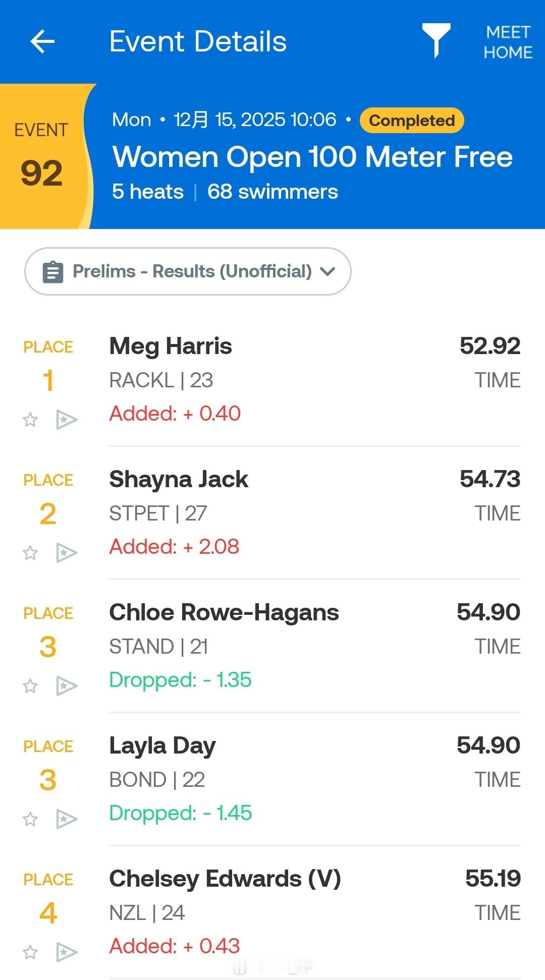545x980 pixels.
Task: Tap Shayna Jack's 54.73 time
Action: 489,479
